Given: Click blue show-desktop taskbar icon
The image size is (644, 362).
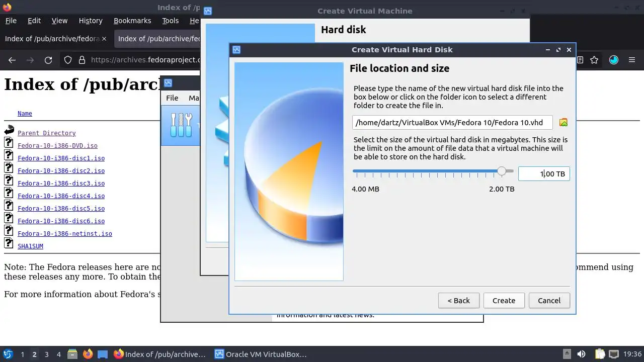Looking at the screenshot, I should click(x=103, y=354).
